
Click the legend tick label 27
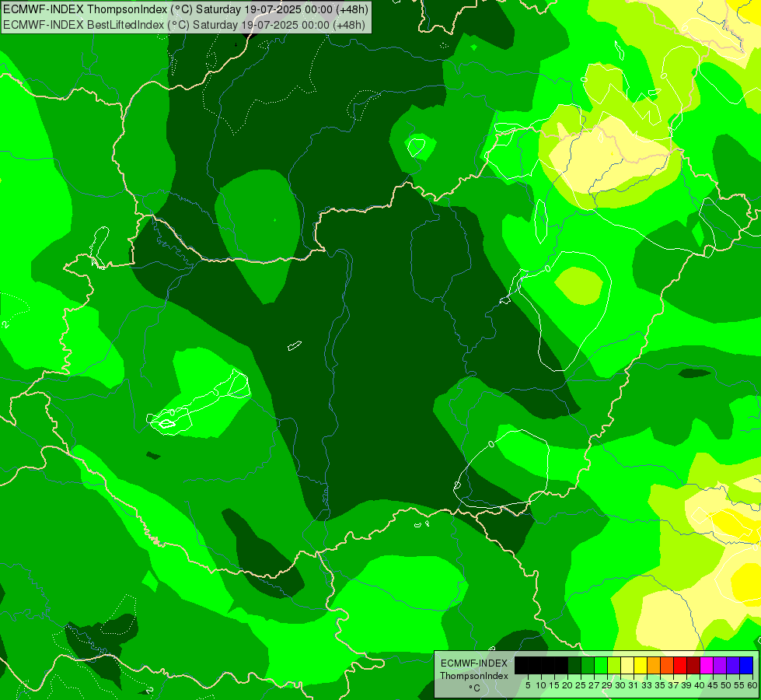(594, 685)
